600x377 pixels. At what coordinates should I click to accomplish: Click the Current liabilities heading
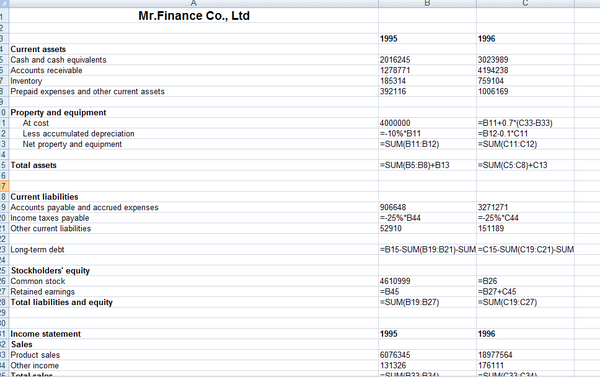pos(44,197)
